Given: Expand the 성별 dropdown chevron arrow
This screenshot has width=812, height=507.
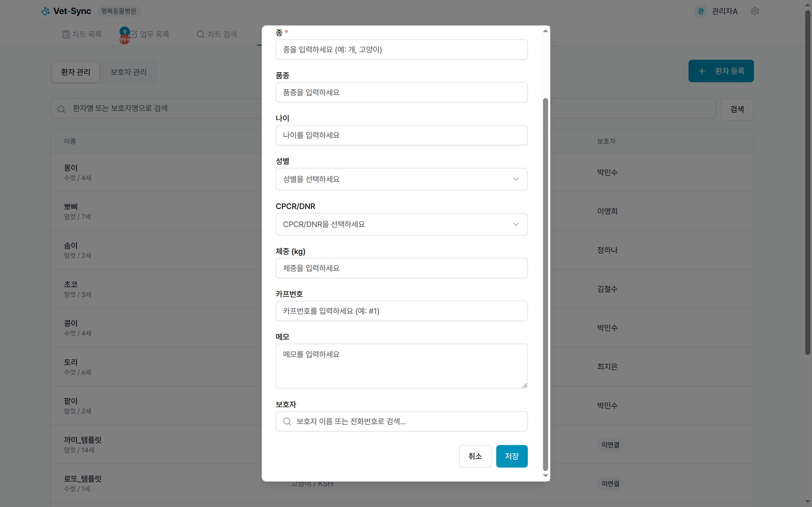Looking at the screenshot, I should pos(516,179).
